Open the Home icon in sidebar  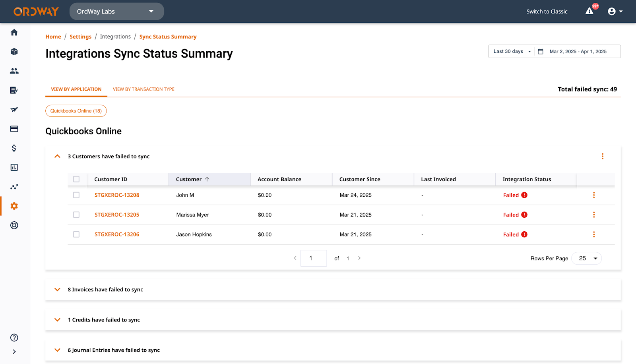pyautogui.click(x=14, y=32)
